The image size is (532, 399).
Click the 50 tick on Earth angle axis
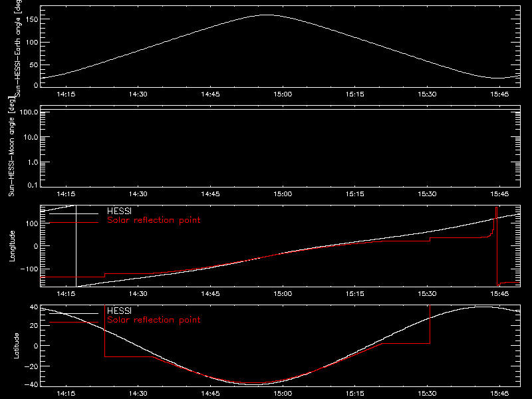[x=34, y=65]
